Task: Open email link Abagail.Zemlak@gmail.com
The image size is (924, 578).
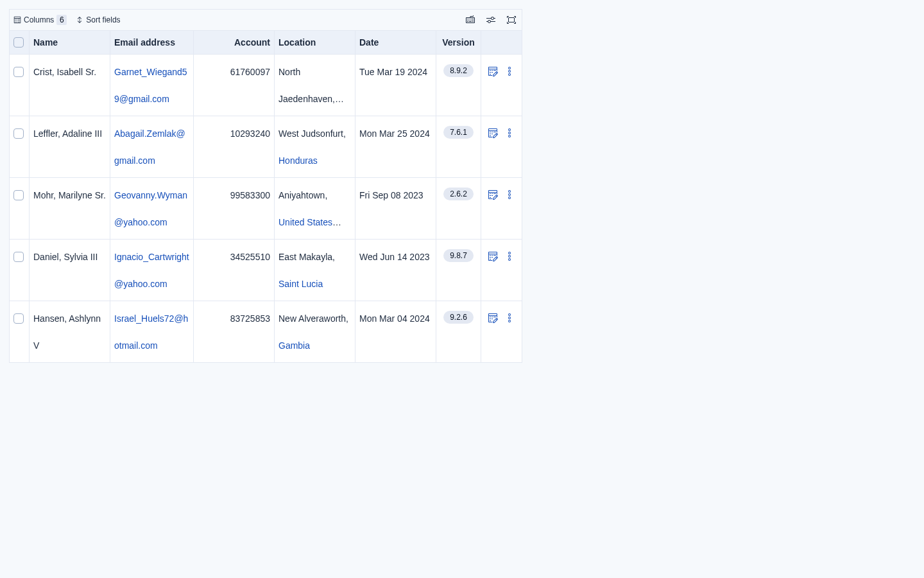Action: (x=150, y=147)
